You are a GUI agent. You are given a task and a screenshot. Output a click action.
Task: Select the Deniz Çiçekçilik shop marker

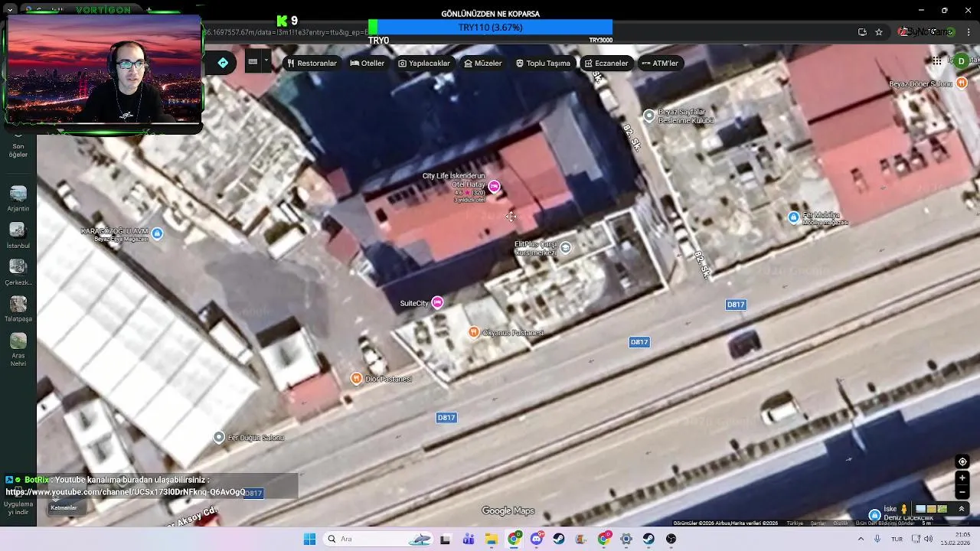pyautogui.click(x=875, y=514)
